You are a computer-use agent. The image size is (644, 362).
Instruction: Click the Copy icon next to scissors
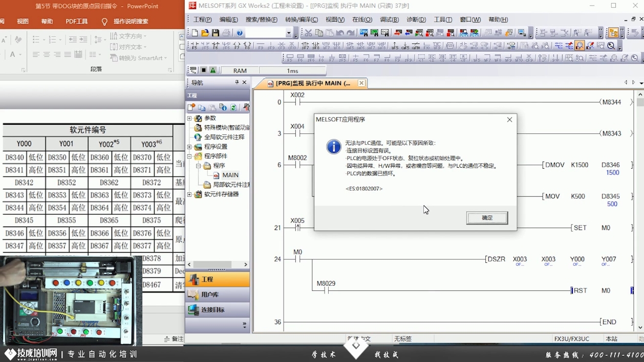[319, 33]
